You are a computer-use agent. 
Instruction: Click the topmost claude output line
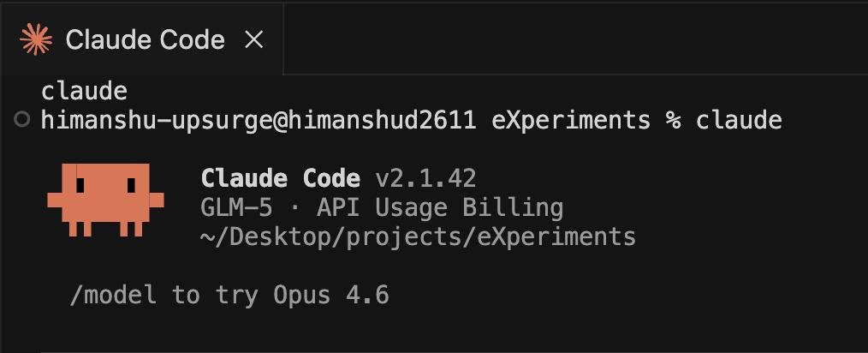coord(84,91)
